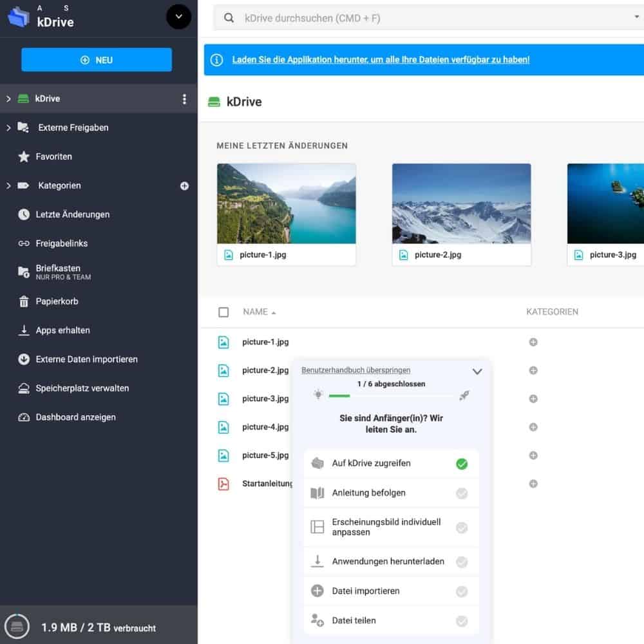Click the Letzte Änderungen clock icon

pos(24,214)
